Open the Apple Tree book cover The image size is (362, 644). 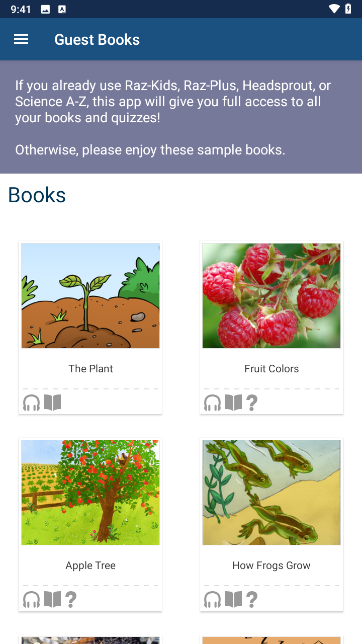pyautogui.click(x=90, y=493)
